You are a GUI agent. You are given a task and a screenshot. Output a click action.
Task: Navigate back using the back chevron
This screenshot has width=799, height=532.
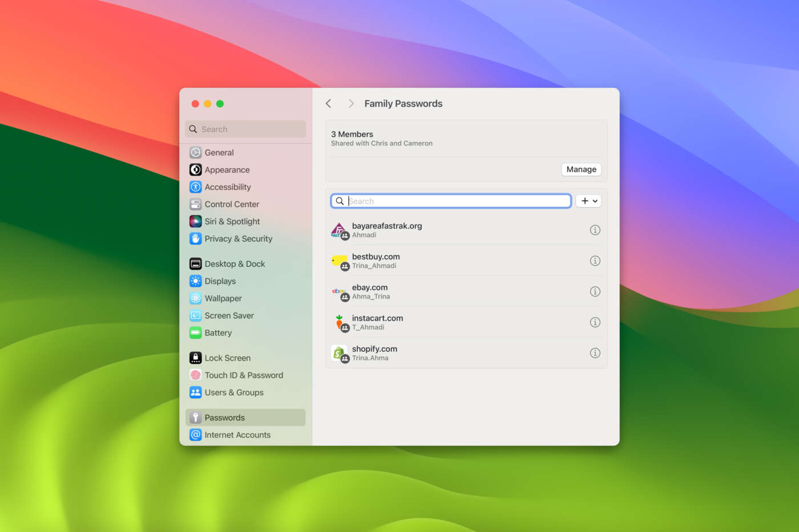click(x=329, y=103)
